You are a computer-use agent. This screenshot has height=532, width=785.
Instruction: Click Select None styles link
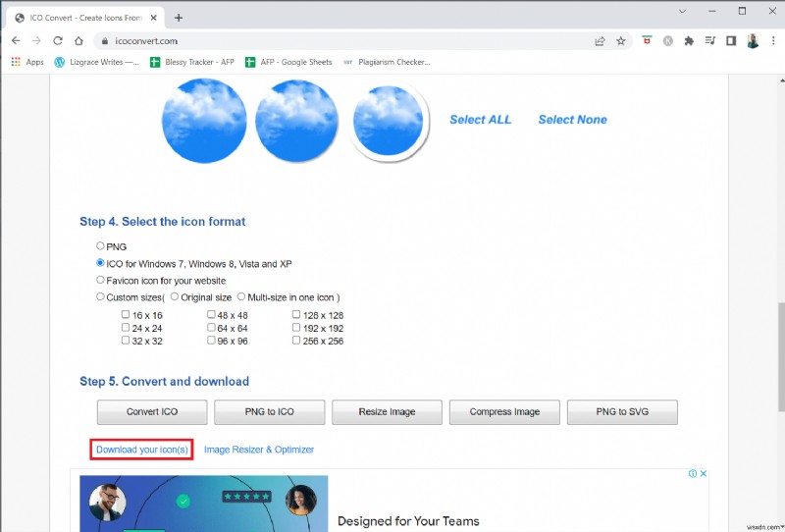click(572, 120)
